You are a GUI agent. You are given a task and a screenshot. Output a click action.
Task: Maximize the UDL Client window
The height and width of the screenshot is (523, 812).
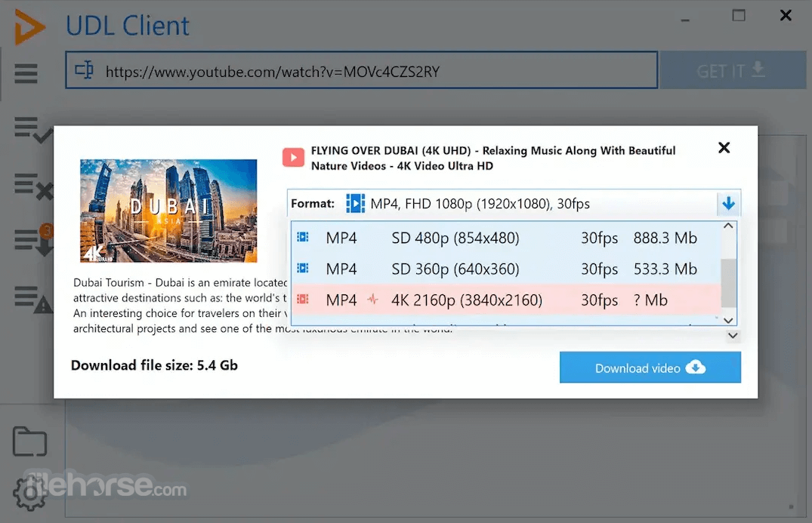[x=739, y=16]
